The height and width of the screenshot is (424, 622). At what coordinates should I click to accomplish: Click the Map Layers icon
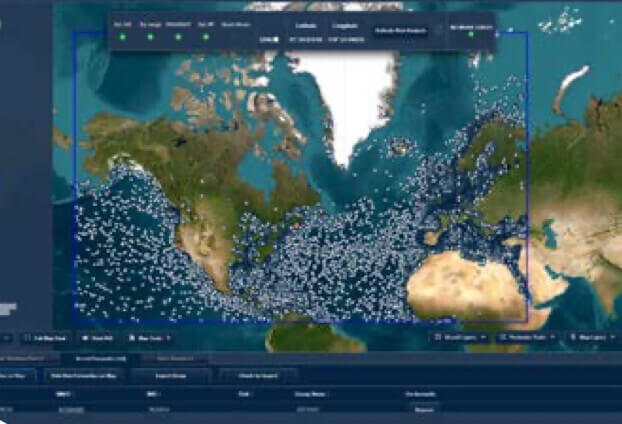click(575, 338)
